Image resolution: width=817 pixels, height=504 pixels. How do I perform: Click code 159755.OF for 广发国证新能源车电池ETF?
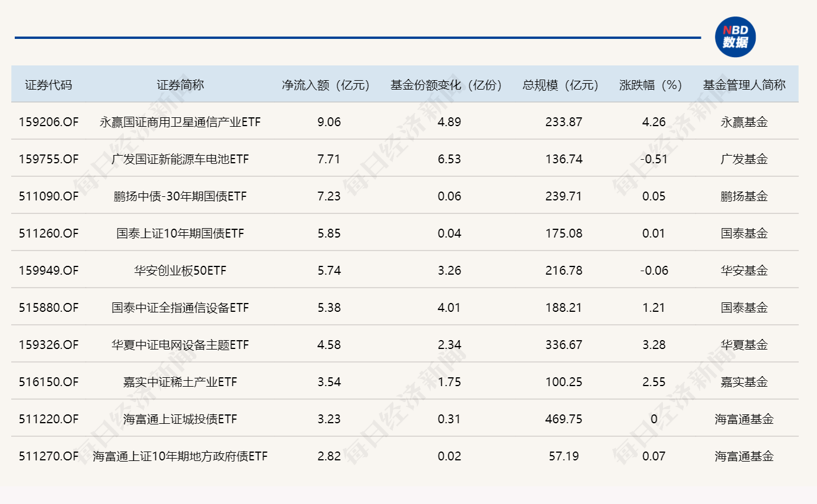pos(49,159)
